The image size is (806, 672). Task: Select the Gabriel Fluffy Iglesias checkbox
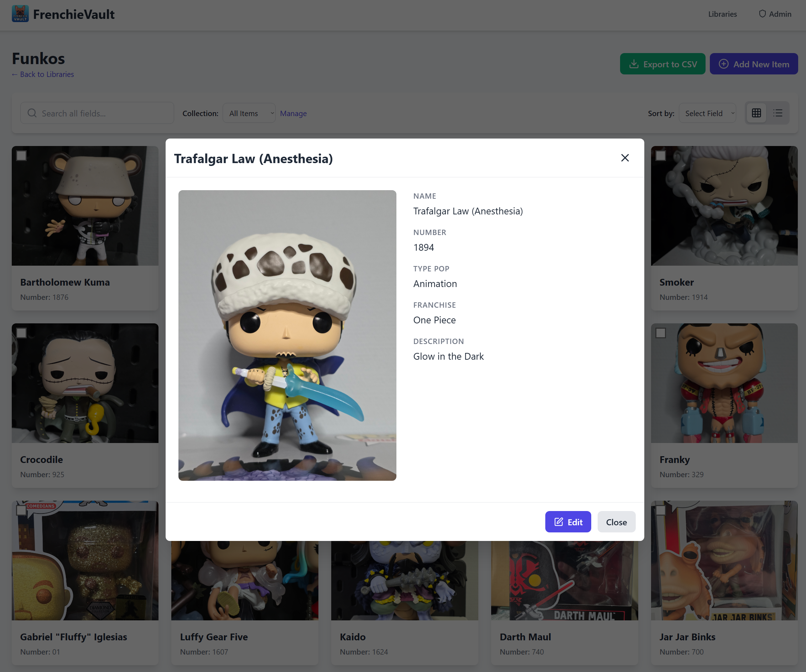pos(21,510)
